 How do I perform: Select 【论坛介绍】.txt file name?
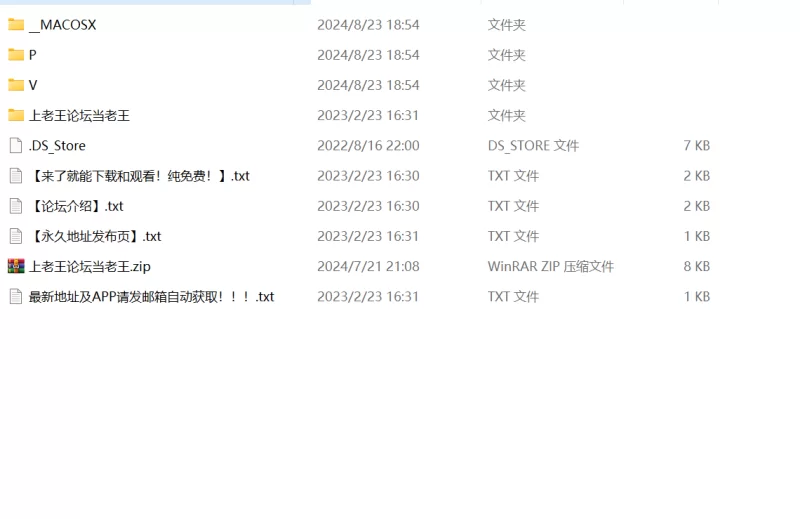(x=76, y=206)
